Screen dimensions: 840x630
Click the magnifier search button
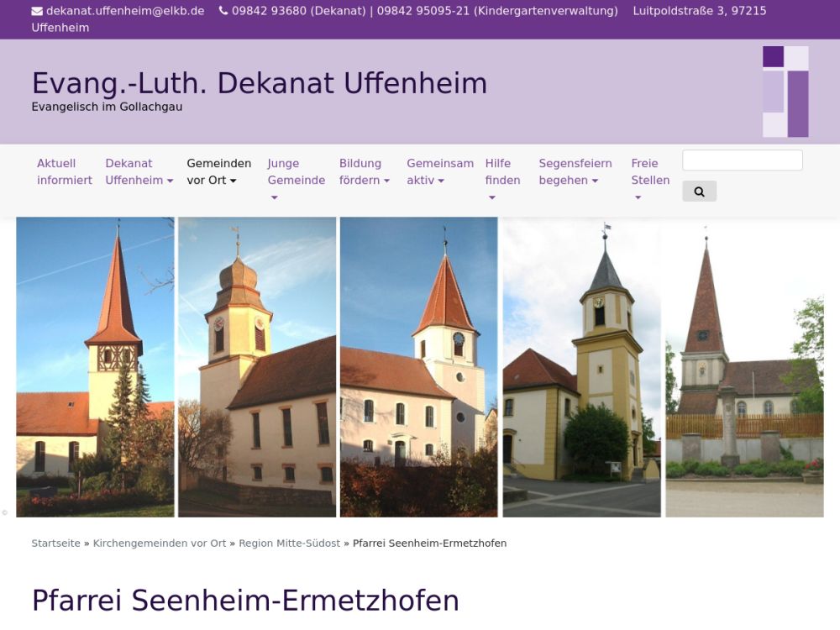click(x=699, y=192)
